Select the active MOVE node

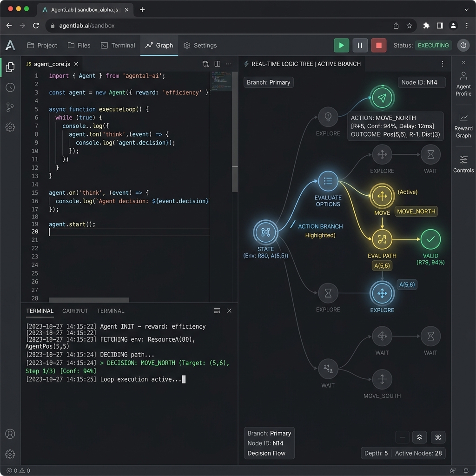point(382,196)
